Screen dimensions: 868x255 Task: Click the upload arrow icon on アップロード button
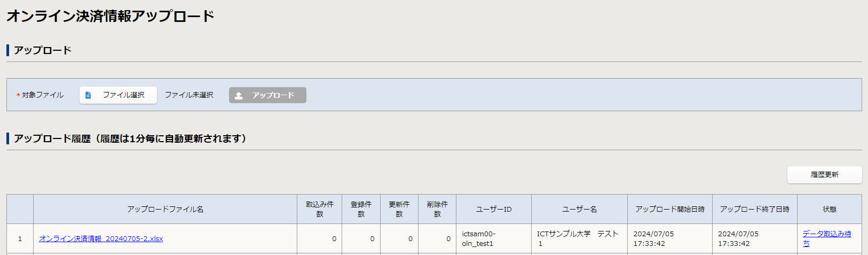[x=239, y=96]
